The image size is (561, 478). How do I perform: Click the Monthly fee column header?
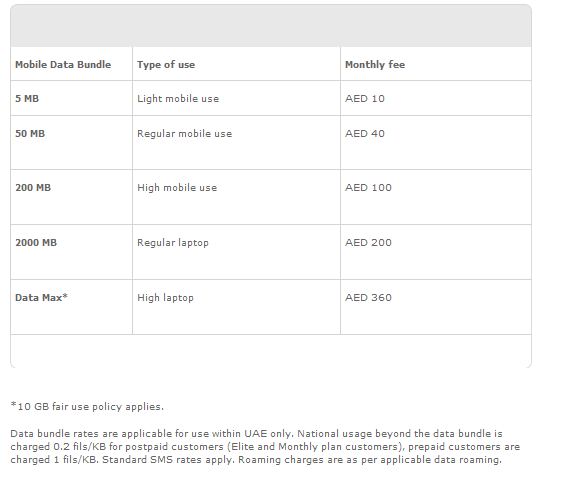[375, 64]
